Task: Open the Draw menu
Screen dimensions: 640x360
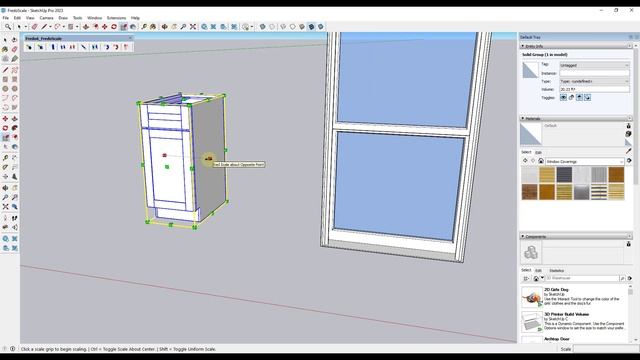Action: click(x=63, y=18)
